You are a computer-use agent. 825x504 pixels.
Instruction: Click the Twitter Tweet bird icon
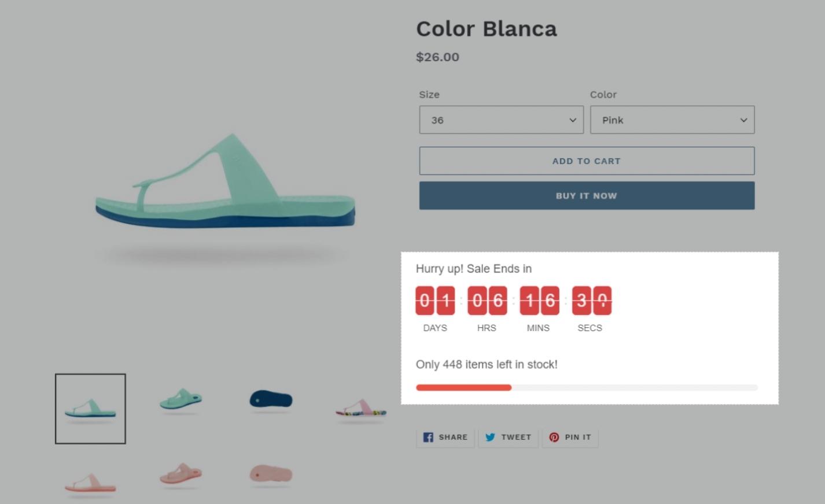(490, 437)
